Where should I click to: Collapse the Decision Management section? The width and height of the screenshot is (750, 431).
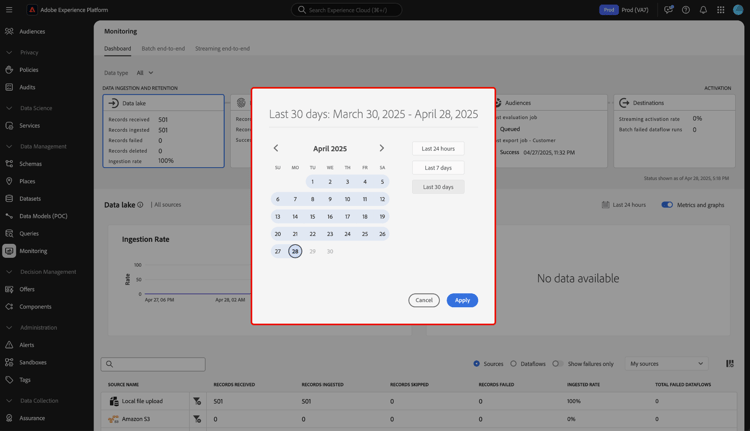[x=9, y=272]
